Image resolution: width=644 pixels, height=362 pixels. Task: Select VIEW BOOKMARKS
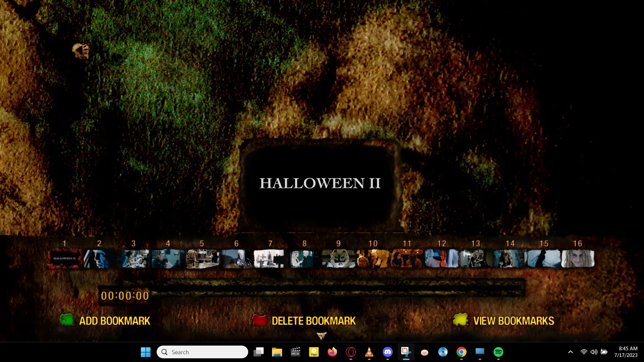point(513,321)
